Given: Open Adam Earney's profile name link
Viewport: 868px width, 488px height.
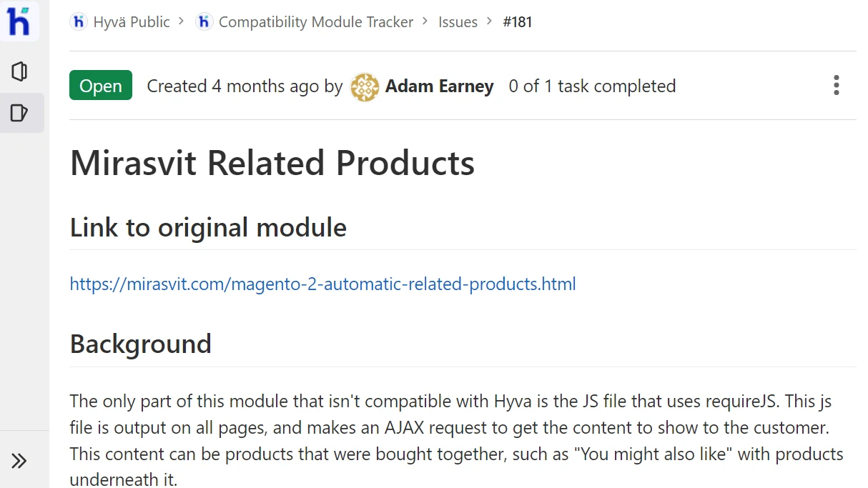Looking at the screenshot, I should [x=439, y=86].
